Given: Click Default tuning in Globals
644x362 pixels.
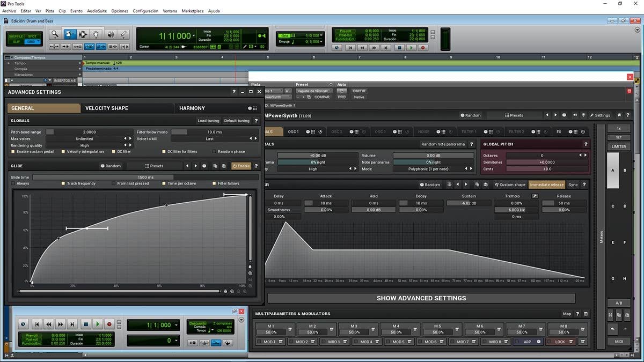Looking at the screenshot, I should (x=237, y=121).
